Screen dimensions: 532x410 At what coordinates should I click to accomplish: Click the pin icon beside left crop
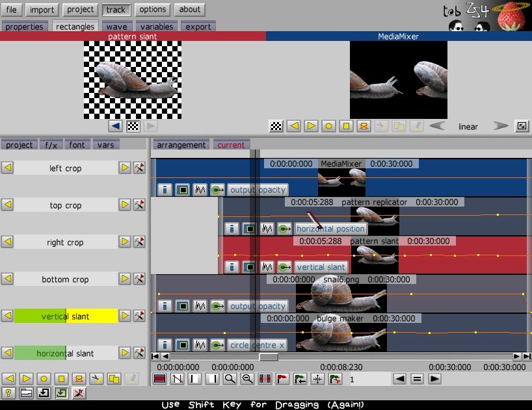click(139, 168)
